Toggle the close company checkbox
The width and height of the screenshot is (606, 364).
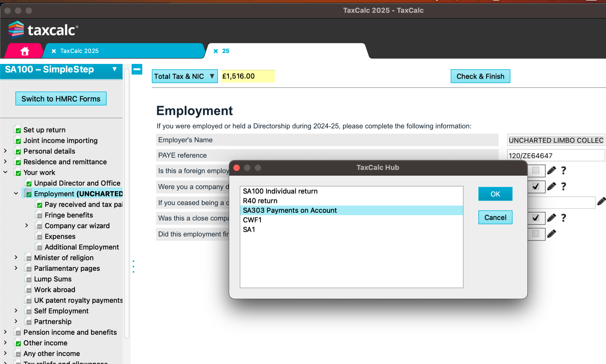click(x=536, y=218)
